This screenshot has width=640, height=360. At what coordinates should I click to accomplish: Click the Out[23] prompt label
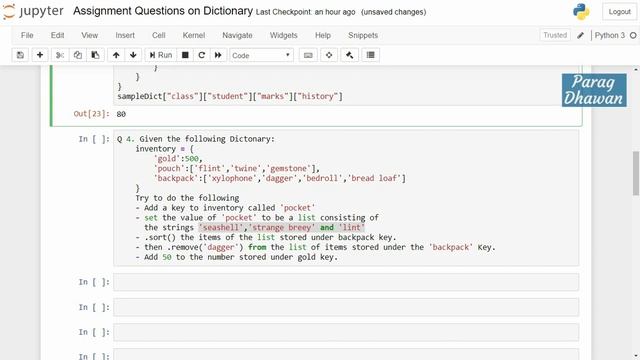pos(91,114)
